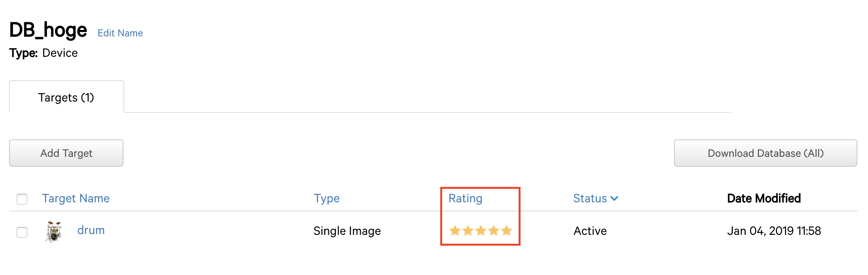This screenshot has width=868, height=275.
Task: Click Download Database (All) button
Action: (765, 153)
